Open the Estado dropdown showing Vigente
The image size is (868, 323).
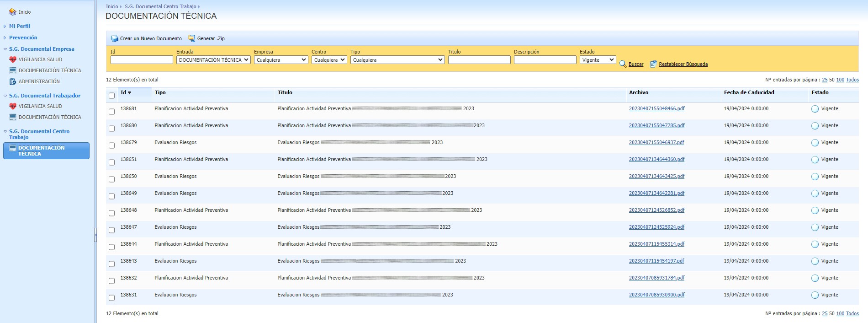tap(598, 60)
